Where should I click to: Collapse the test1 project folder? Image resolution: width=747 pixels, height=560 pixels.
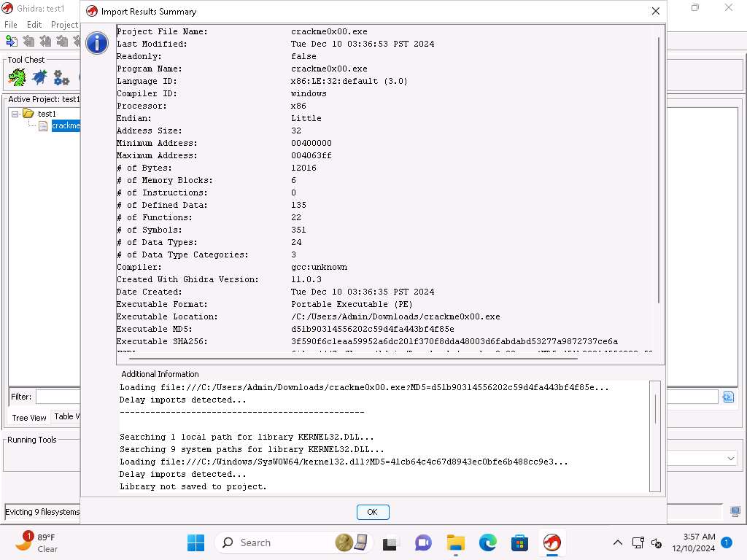15,114
